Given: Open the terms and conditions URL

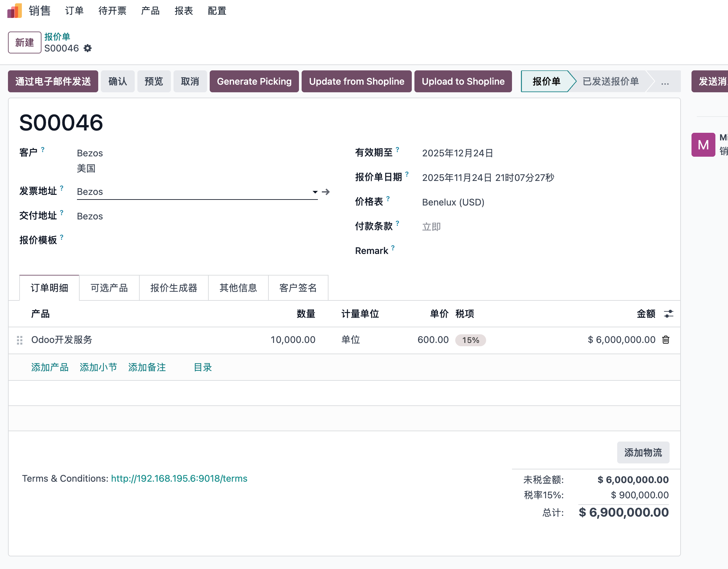Looking at the screenshot, I should click(x=179, y=478).
